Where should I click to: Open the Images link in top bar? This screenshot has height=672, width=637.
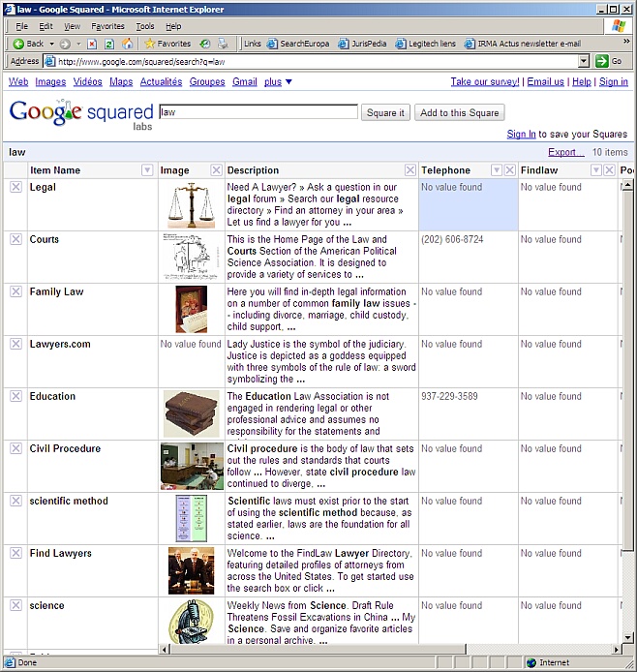coord(50,82)
